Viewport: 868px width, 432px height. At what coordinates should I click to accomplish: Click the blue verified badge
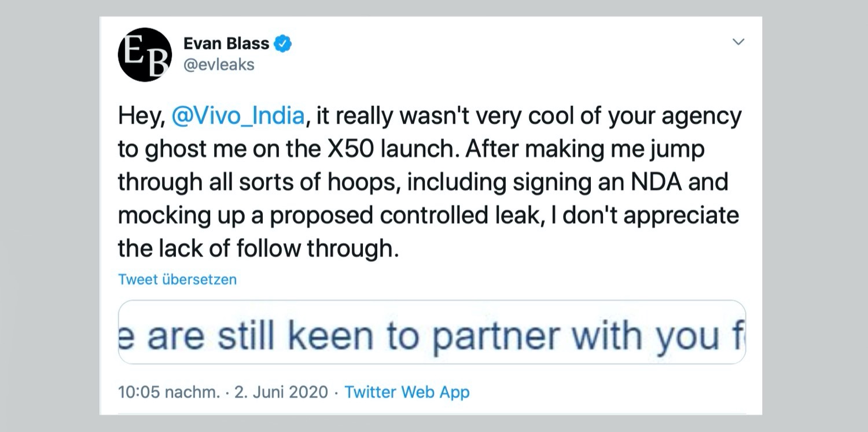pos(282,43)
